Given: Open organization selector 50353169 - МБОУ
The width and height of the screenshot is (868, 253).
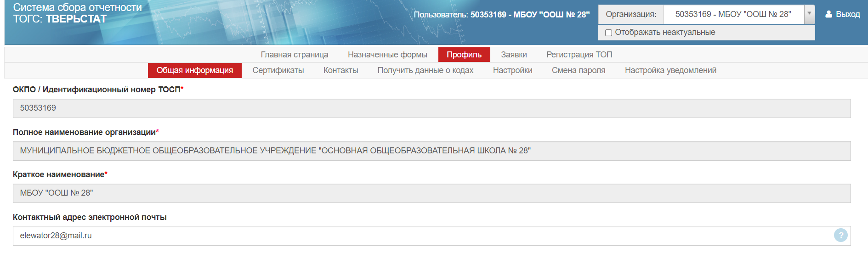Looking at the screenshot, I should [x=733, y=14].
